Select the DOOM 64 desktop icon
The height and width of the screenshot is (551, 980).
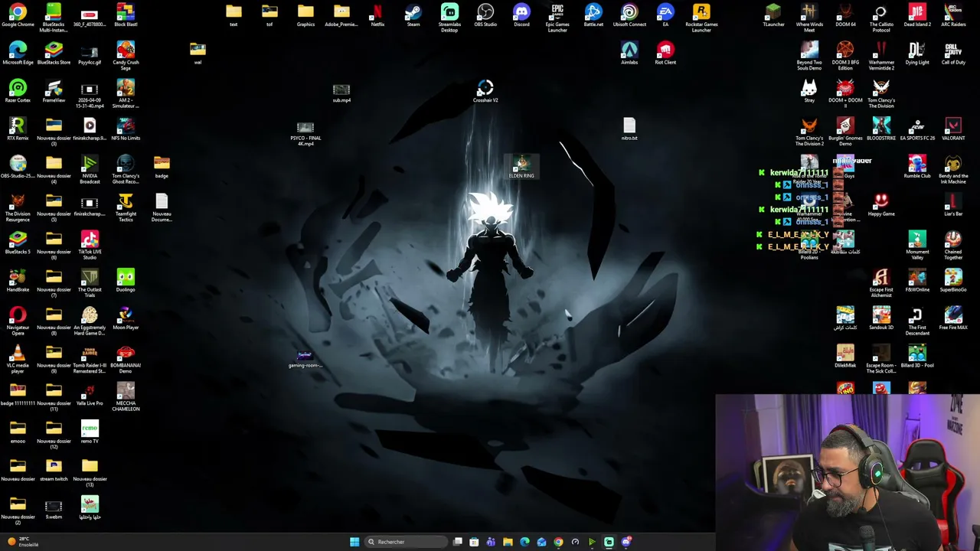[x=845, y=15]
